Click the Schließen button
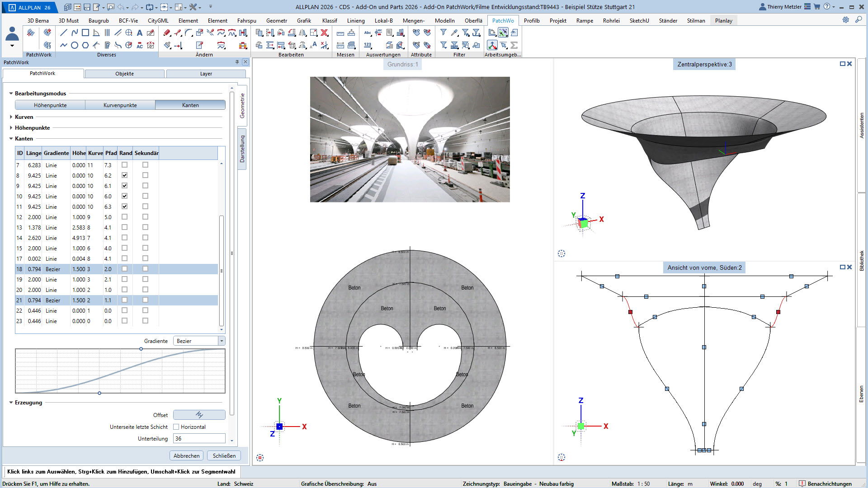The height and width of the screenshot is (488, 868). [x=224, y=455]
